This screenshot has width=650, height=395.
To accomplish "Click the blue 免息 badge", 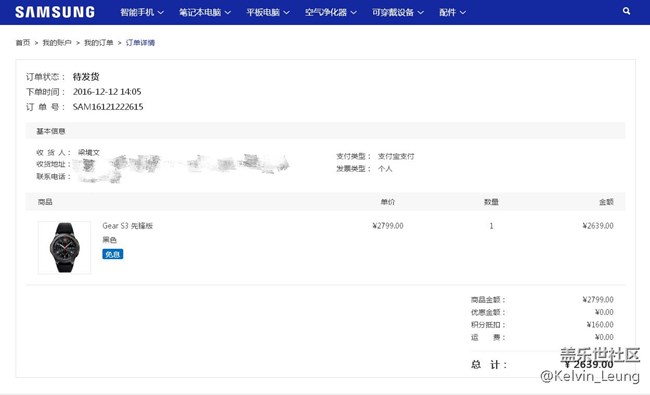I will coord(113,254).
